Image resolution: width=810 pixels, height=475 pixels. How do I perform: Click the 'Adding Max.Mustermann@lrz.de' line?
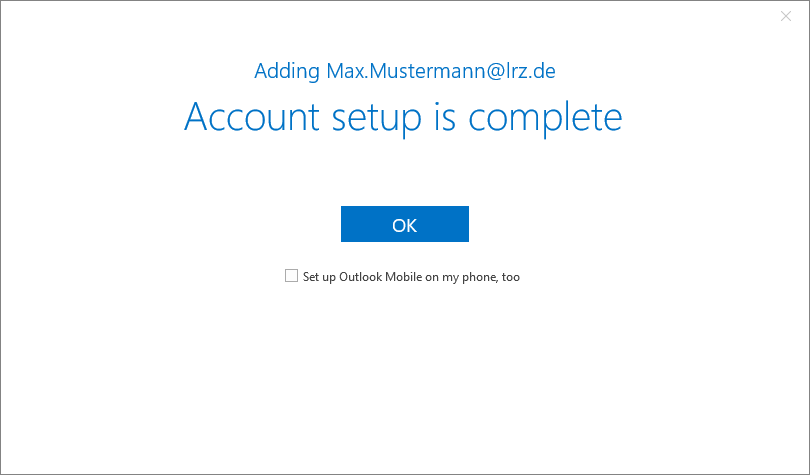pos(404,71)
